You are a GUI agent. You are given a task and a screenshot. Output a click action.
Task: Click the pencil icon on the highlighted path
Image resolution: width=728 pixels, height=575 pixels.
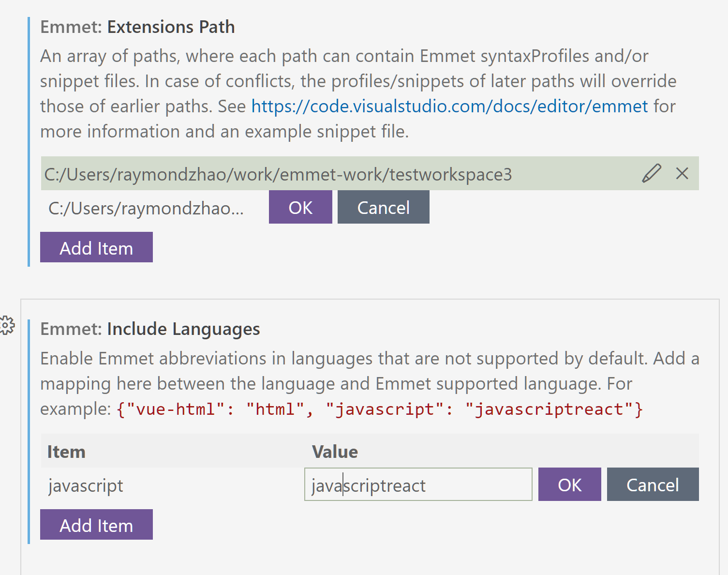coord(652,173)
